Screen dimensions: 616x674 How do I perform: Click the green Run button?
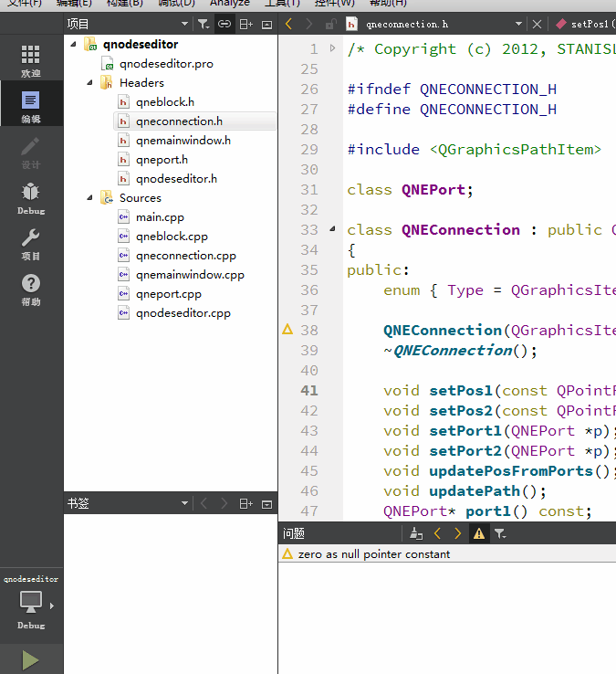click(x=30, y=659)
